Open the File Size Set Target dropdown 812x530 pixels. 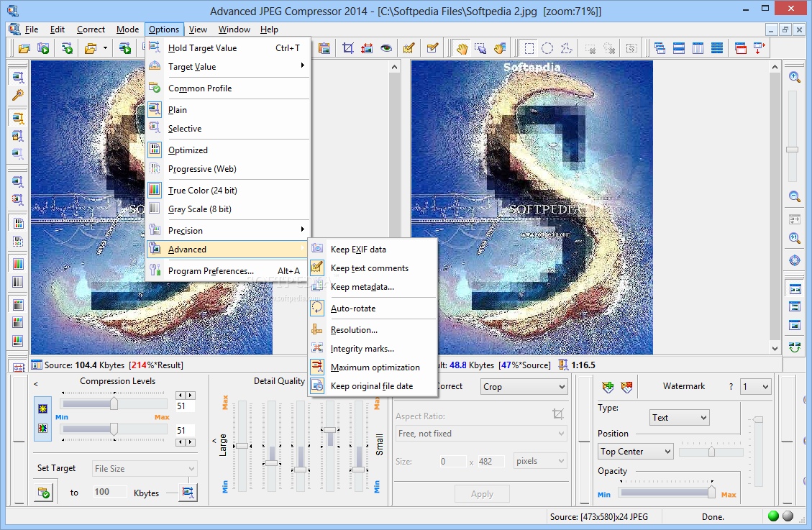(x=145, y=468)
